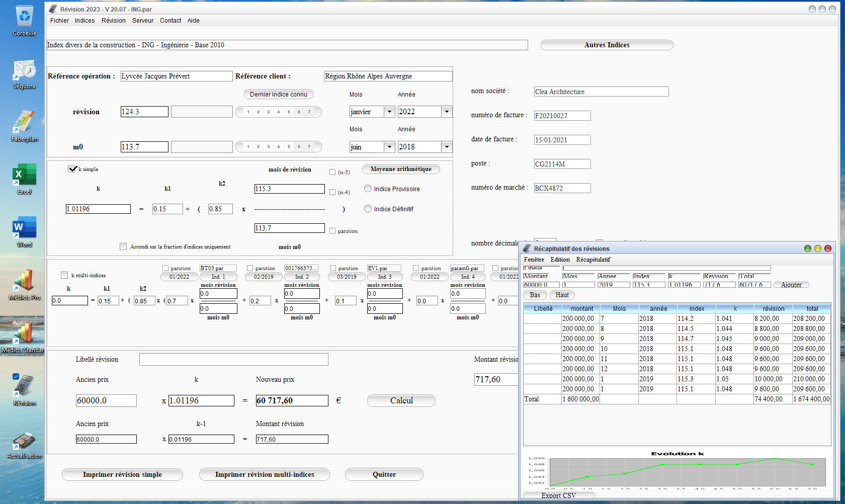Open the Fichier menu

[59, 21]
